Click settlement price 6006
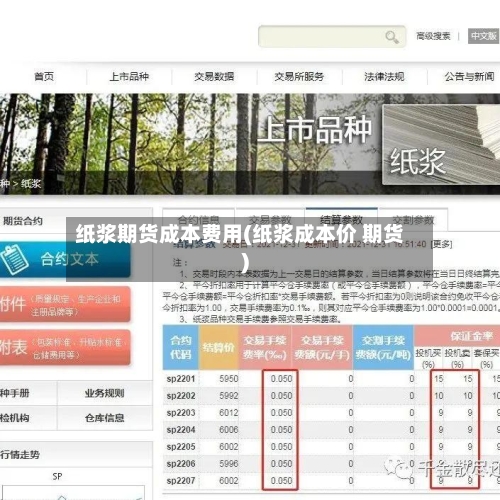500x500 pixels. coord(229,430)
